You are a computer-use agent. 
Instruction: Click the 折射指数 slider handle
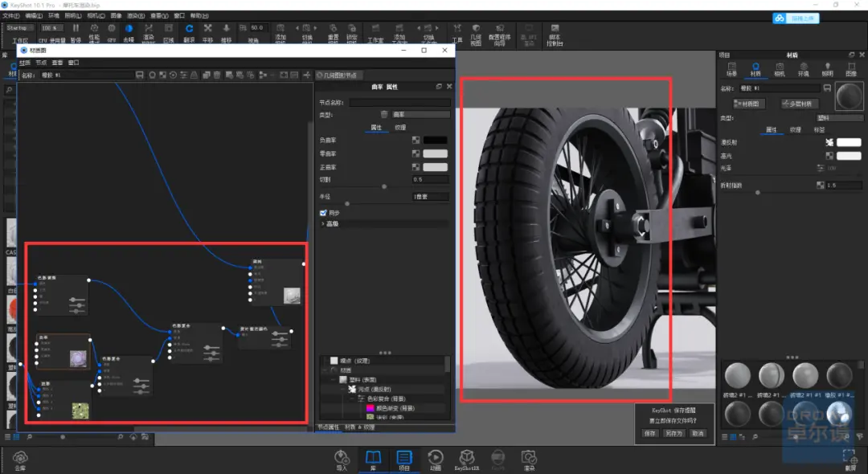pyautogui.click(x=758, y=193)
